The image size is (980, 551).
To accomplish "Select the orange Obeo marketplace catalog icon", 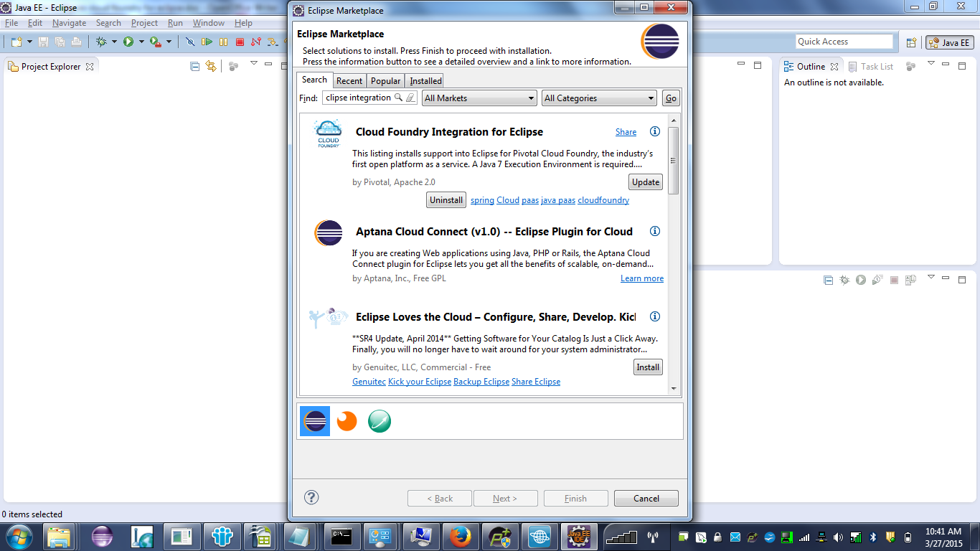I will tap(347, 421).
